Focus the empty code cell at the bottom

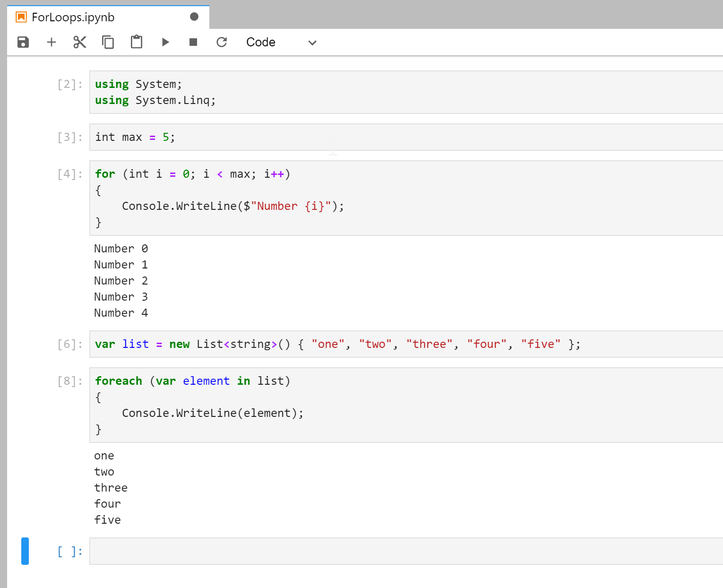pos(406,551)
